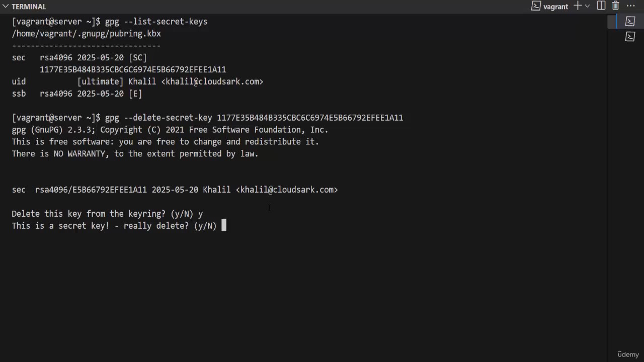Click the key fingerprint under sec line
The width and height of the screenshot is (644, 362).
[133, 69]
